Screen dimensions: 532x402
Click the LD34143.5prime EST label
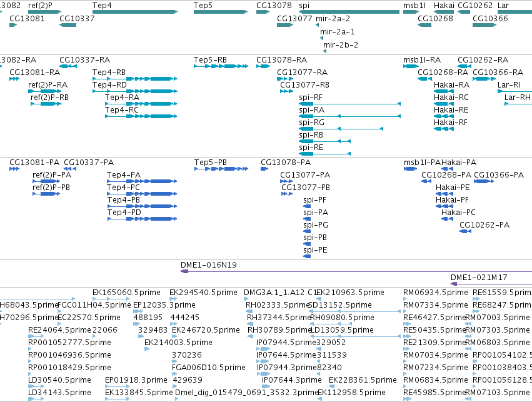[x=60, y=393]
